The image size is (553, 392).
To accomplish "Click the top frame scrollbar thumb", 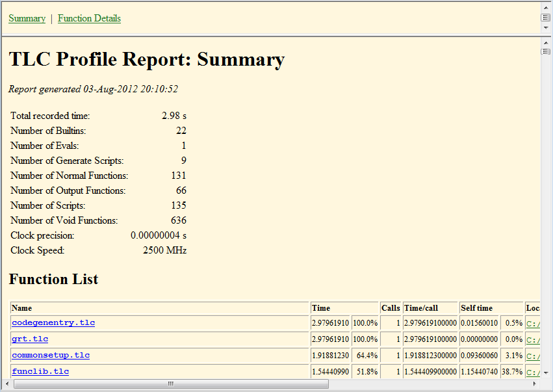I will pos(546,18).
